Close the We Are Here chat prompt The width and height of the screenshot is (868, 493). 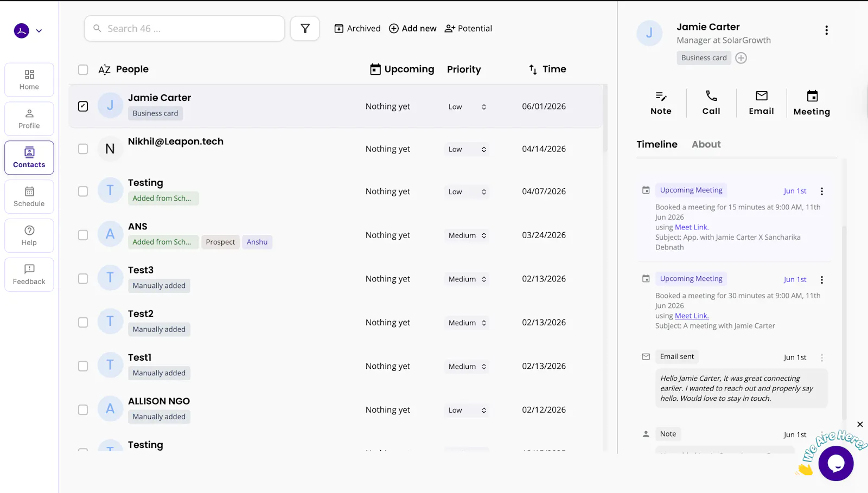(860, 424)
